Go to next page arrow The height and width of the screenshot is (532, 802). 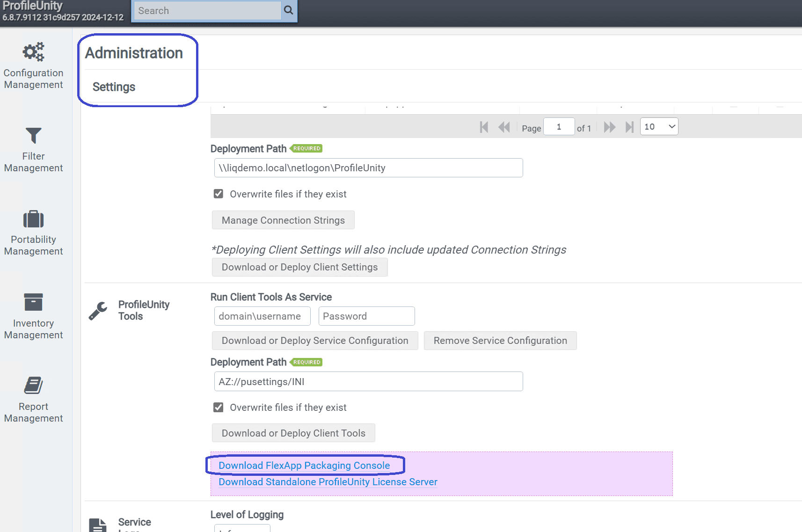click(609, 127)
